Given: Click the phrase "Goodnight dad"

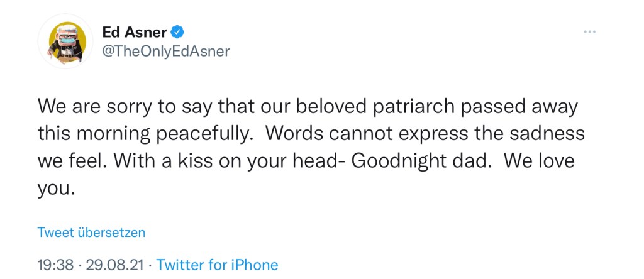Looking at the screenshot, I should pyautogui.click(x=419, y=161).
